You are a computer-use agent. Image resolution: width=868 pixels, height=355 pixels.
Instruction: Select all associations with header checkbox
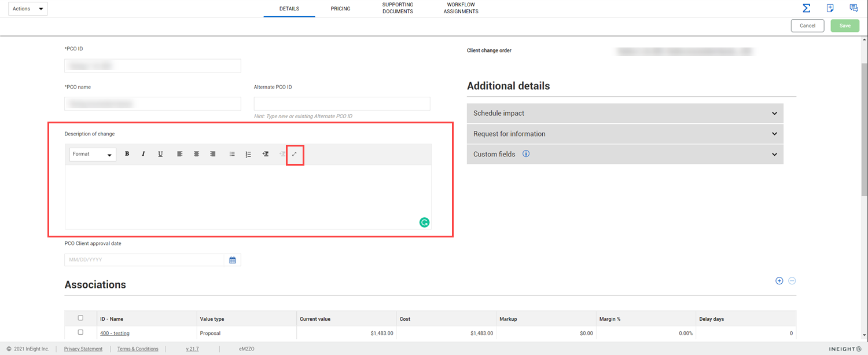pyautogui.click(x=80, y=318)
